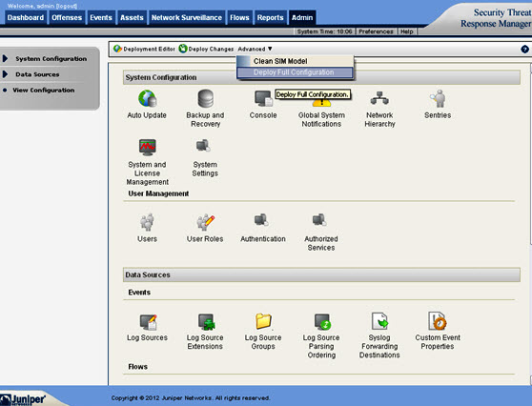The image size is (532, 406).
Task: Open the User Roles icon
Action: pos(206,222)
